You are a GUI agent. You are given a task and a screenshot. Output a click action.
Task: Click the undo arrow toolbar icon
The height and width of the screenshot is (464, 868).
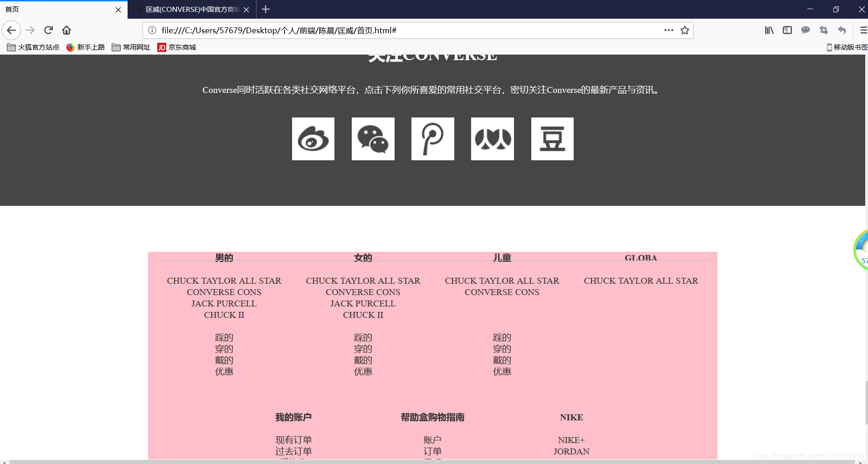point(842,30)
